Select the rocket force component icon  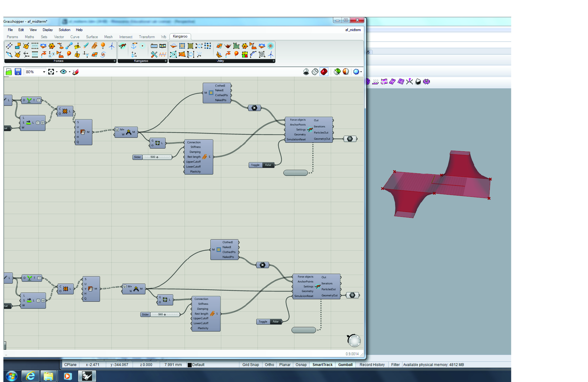click(x=86, y=46)
